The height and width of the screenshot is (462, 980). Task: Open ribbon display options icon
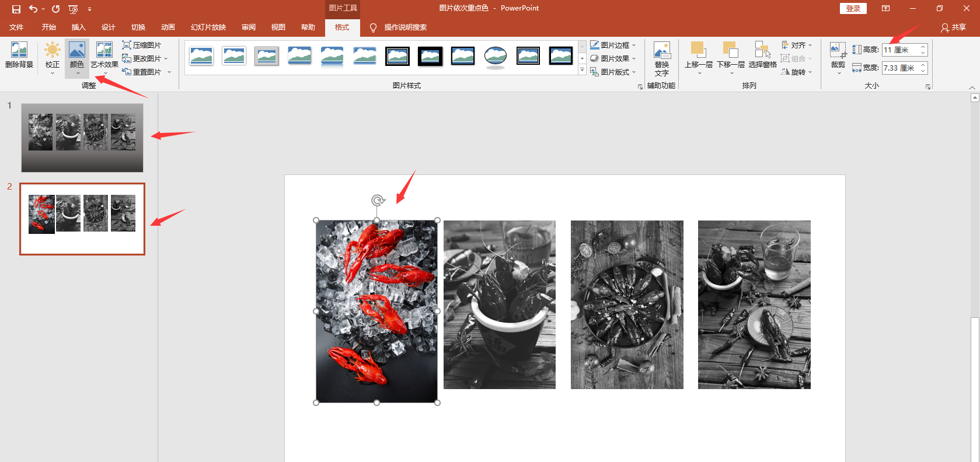tap(885, 8)
